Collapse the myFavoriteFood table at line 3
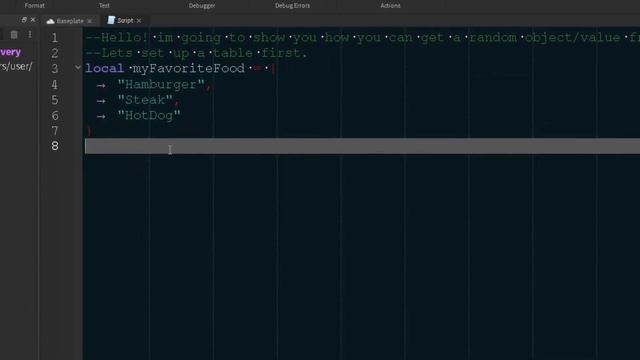Screen dimensions: 640x360 coord(78,68)
